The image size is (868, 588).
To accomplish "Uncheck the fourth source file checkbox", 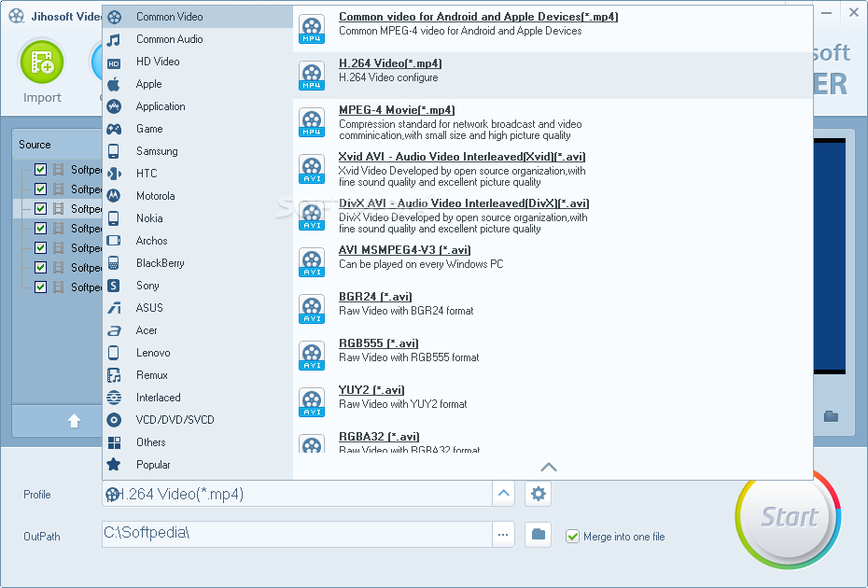I will coord(40,228).
